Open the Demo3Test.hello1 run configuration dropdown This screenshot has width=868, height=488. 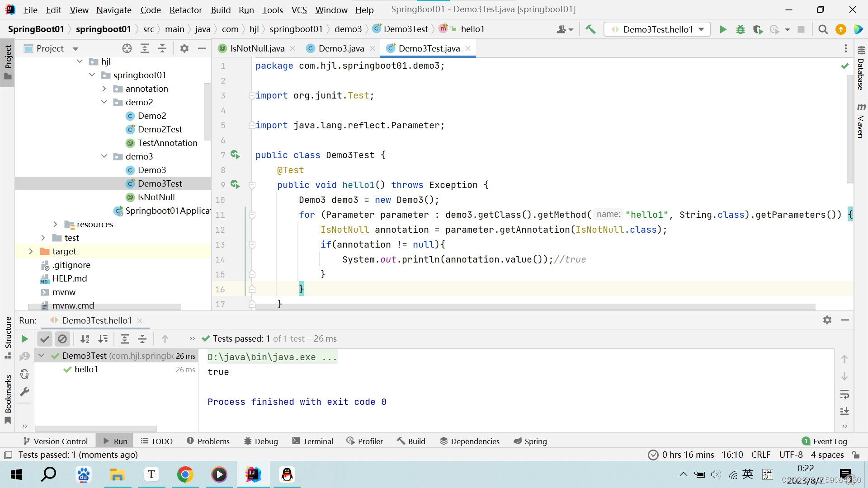pos(656,29)
